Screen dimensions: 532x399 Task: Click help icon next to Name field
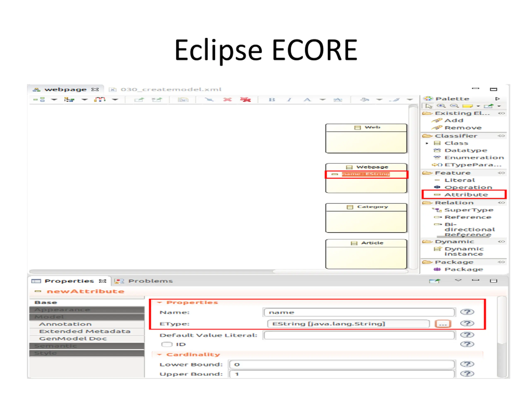467,312
